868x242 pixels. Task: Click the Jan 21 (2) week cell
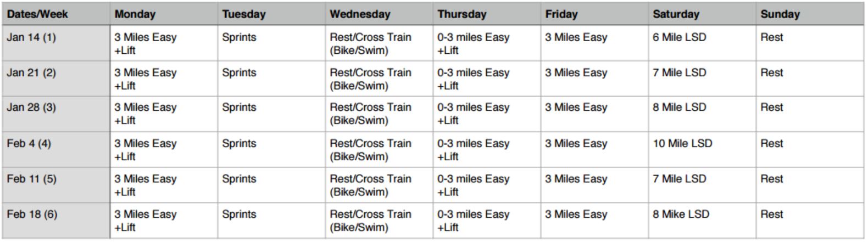[x=55, y=79]
